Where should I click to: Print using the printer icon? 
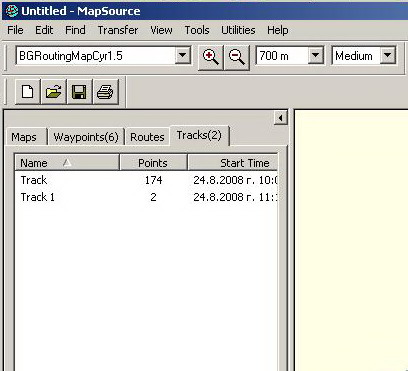pyautogui.click(x=105, y=92)
